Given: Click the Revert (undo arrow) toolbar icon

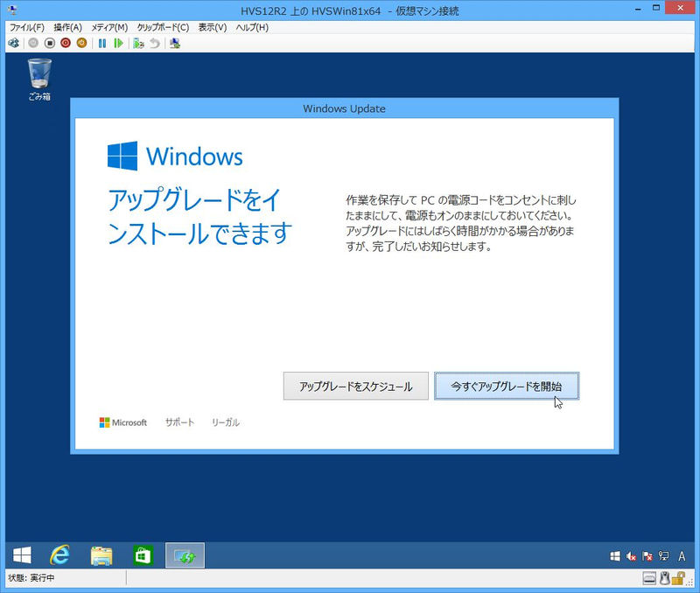Looking at the screenshot, I should click(155, 43).
